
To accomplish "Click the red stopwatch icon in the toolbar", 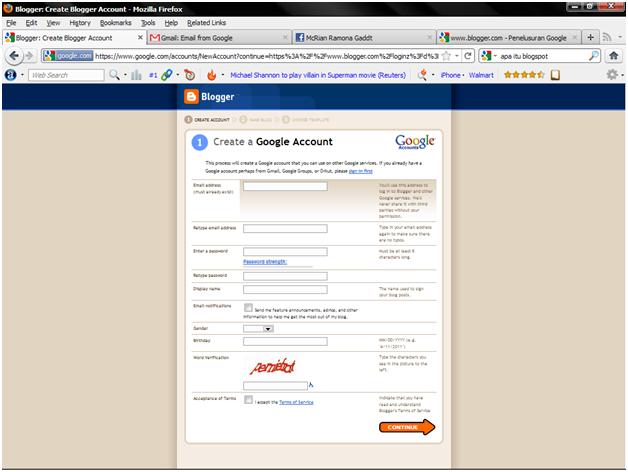I will tap(189, 75).
